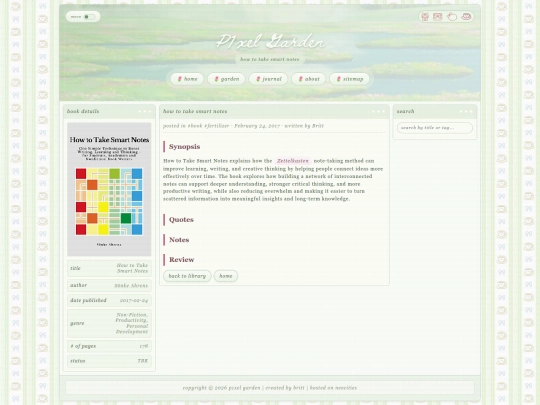This screenshot has width=540, height=405.
Task: Click the 'book details' panel header
Action: pyautogui.click(x=109, y=112)
